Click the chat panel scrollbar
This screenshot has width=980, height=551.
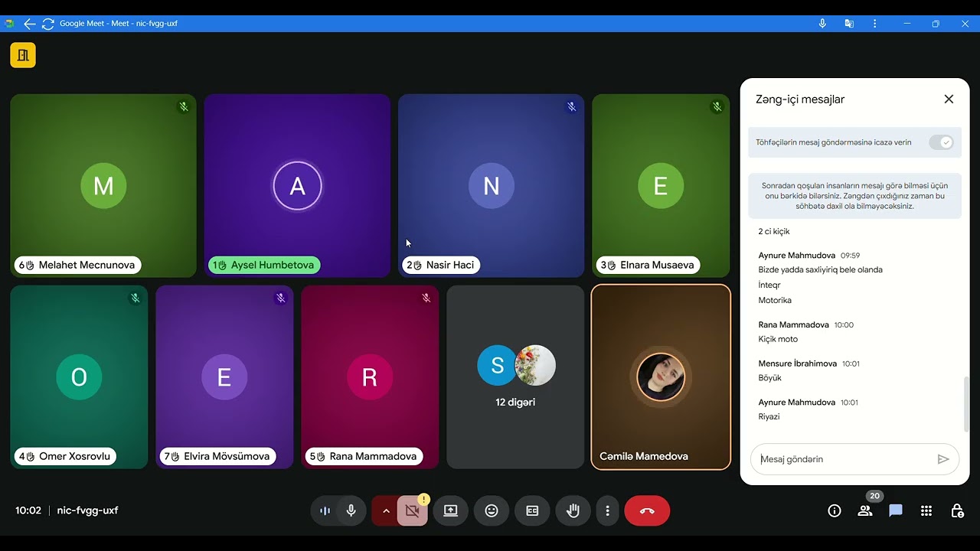(966, 405)
